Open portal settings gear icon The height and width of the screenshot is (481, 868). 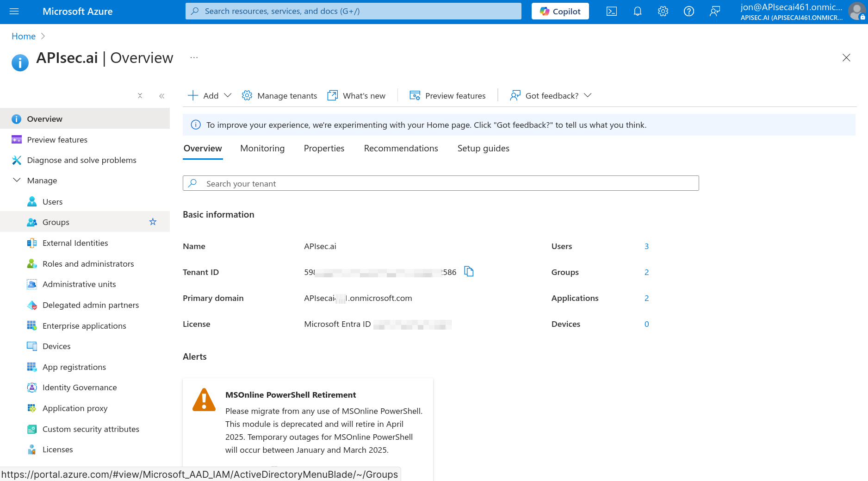(663, 12)
